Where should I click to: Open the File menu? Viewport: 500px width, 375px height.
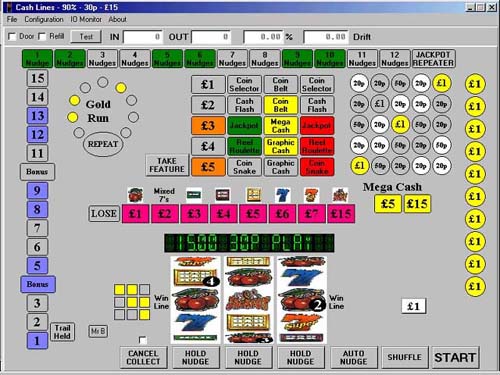pyautogui.click(x=12, y=19)
